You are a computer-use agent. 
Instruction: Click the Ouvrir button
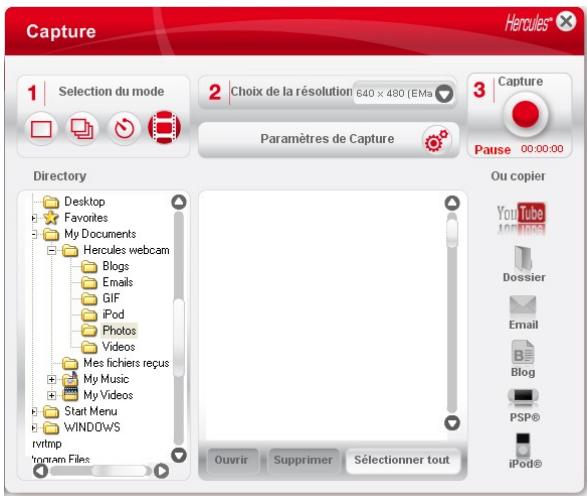(231, 460)
